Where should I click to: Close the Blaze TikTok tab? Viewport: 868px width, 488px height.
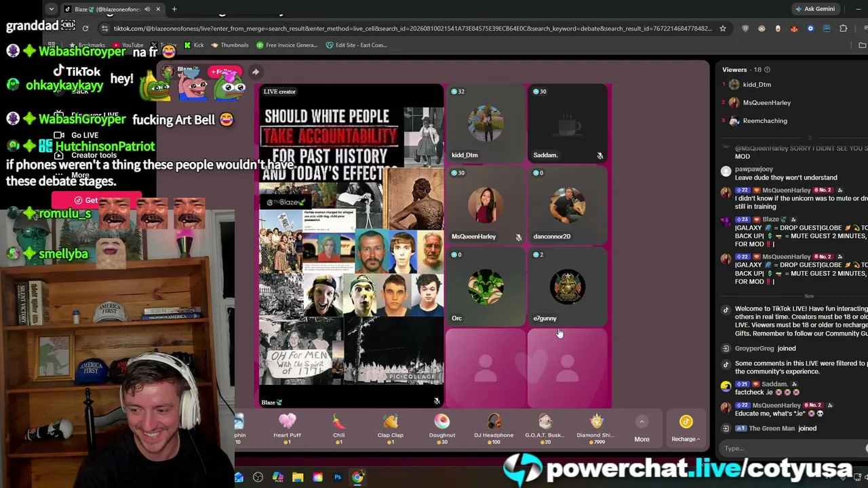tap(158, 9)
